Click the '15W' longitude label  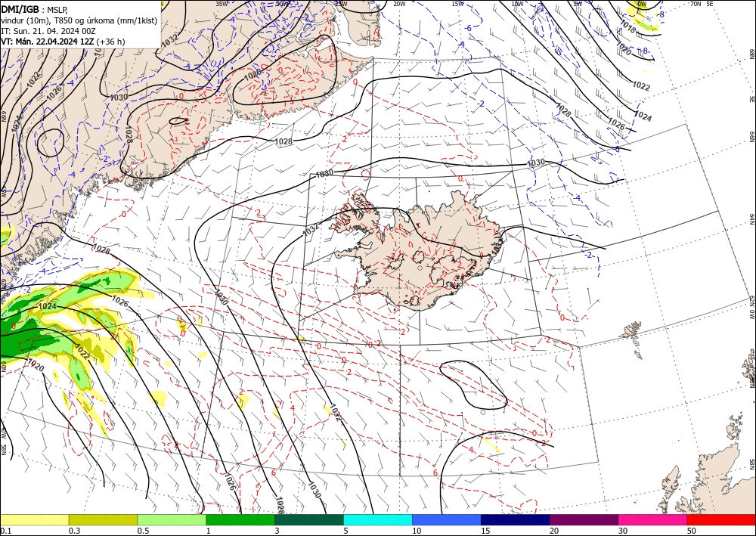[457, 4]
